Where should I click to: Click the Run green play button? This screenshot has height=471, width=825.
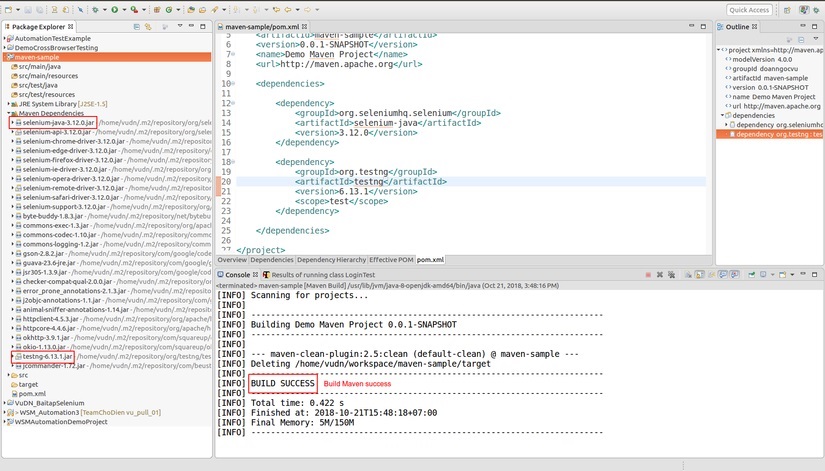click(114, 9)
